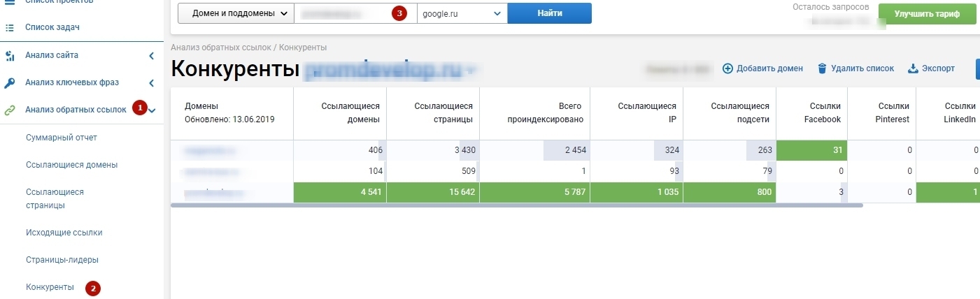Screen dimensions: 980x299
Task: Click the project list hamburger icon
Action: [x=9, y=2]
